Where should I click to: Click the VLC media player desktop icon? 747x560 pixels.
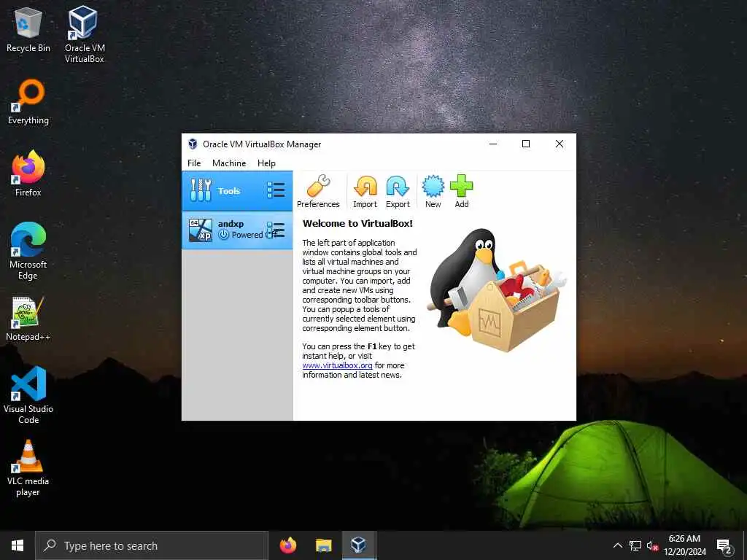[x=28, y=468]
